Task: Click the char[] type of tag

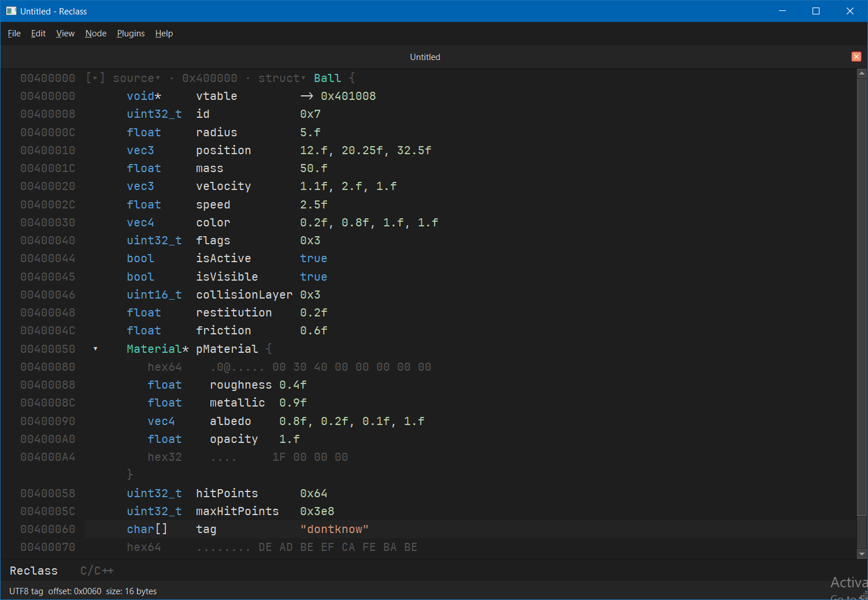Action: [147, 529]
